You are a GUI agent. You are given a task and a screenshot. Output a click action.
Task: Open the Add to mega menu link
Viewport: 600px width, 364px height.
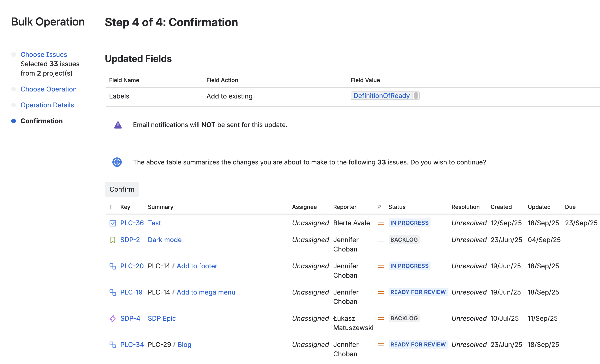[206, 292]
